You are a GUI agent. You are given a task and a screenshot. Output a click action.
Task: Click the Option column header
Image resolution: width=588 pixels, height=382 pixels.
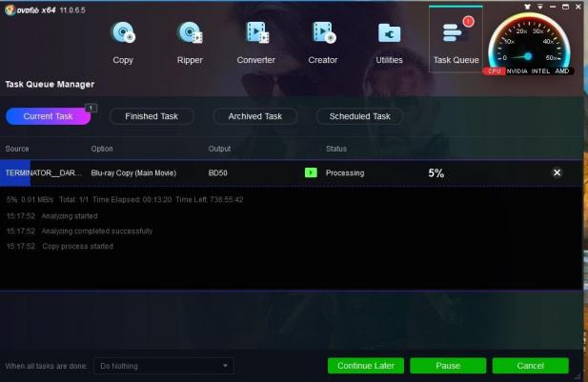point(102,149)
